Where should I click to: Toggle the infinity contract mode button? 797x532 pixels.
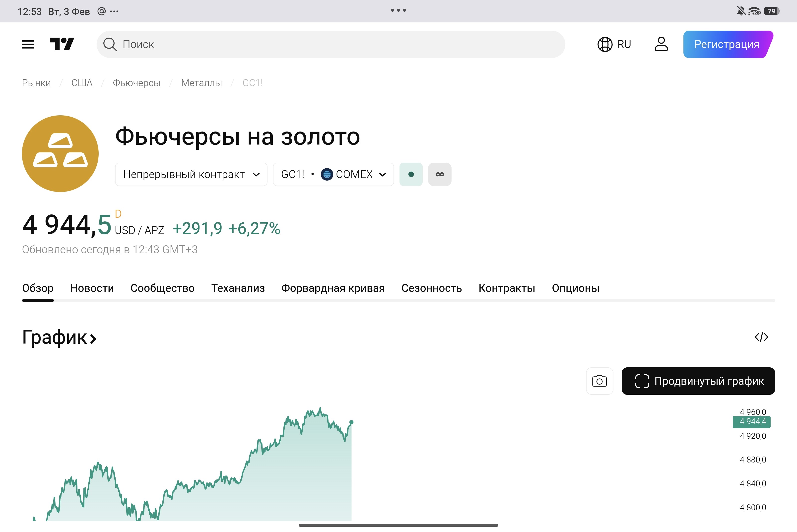click(x=440, y=174)
